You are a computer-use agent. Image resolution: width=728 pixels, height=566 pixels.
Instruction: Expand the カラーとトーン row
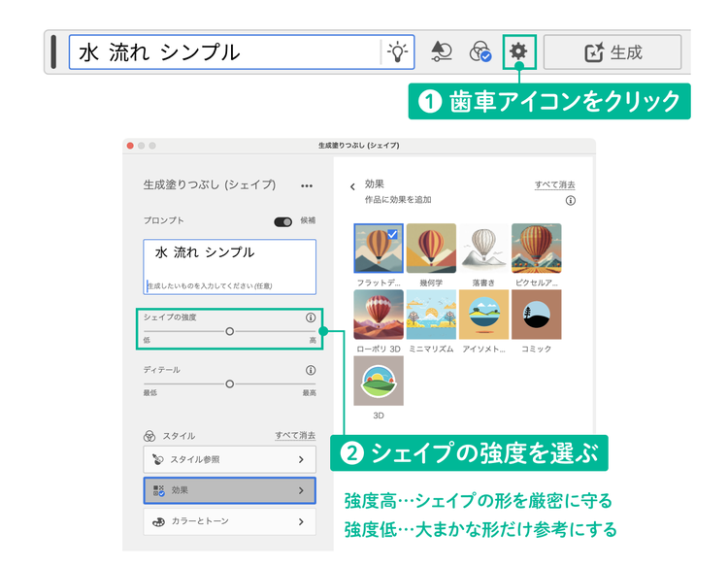(x=230, y=521)
